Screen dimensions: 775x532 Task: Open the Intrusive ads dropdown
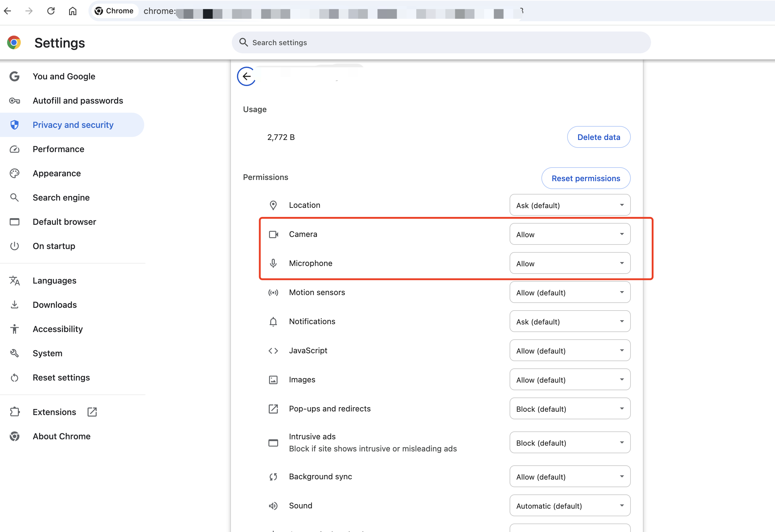click(570, 443)
